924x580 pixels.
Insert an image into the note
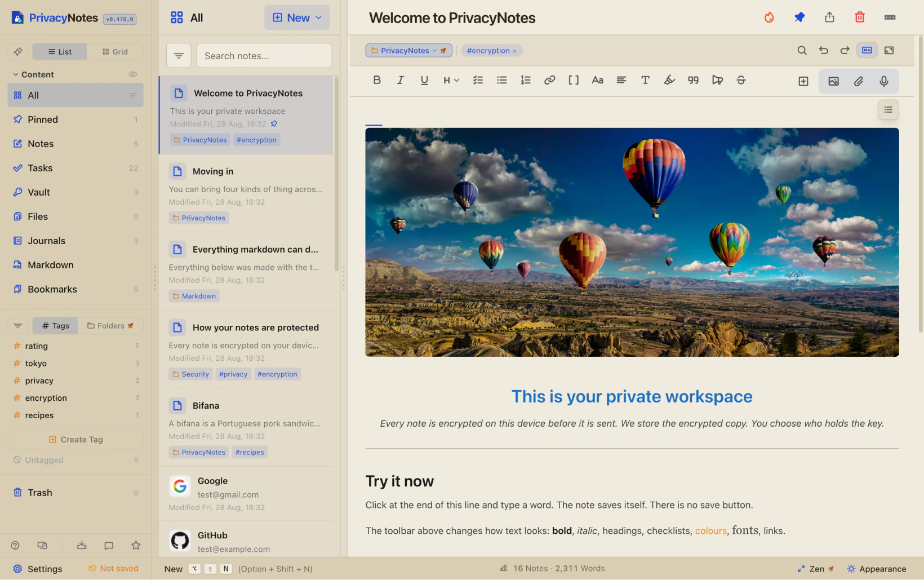[833, 81]
